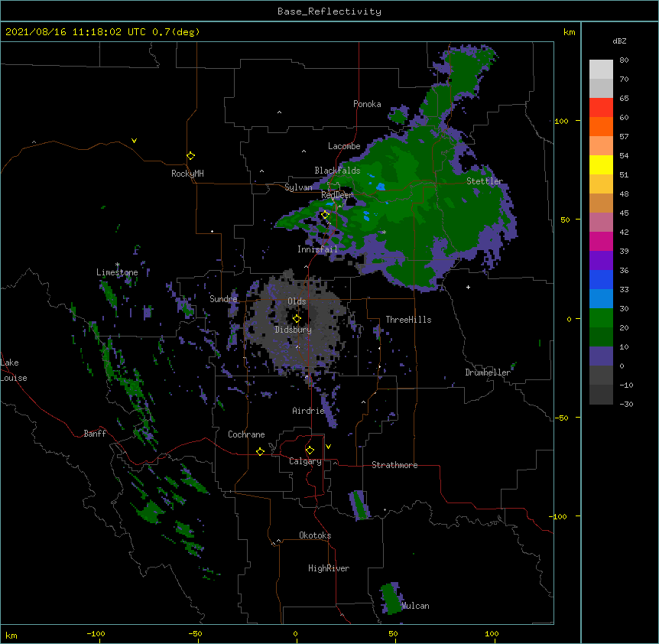Image resolution: width=659 pixels, height=644 pixels.
Task: Select the yellow V marker northwest of RockyMH
Action: pos(134,141)
